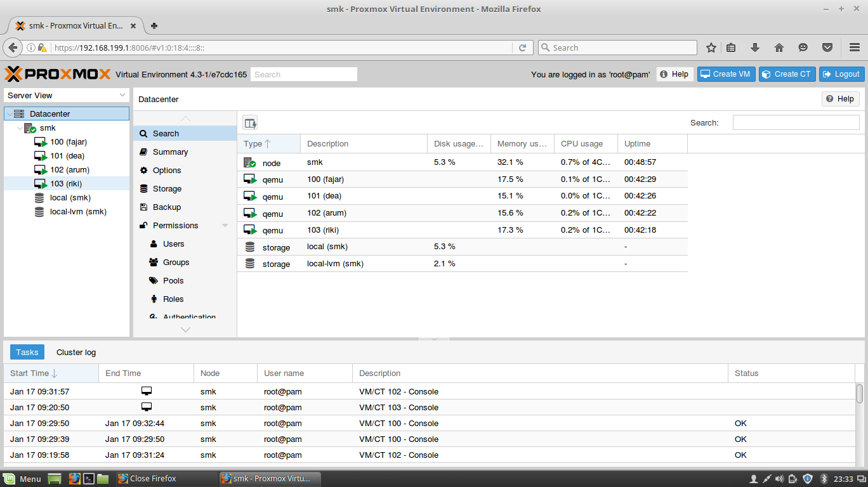Collapse the Permissions submenu arrow
Viewport: 868px width, 487px height.
(225, 226)
